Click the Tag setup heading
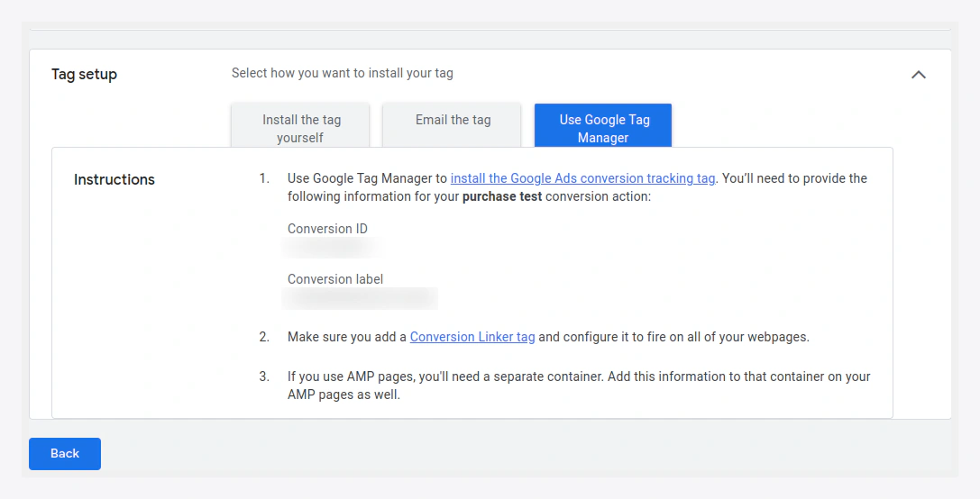980x499 pixels. pyautogui.click(x=85, y=75)
